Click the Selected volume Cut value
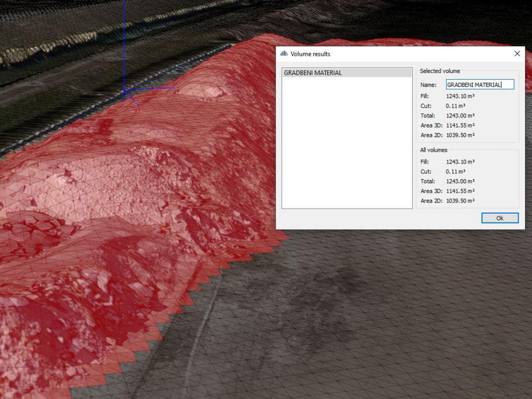The image size is (532, 399). coord(455,106)
